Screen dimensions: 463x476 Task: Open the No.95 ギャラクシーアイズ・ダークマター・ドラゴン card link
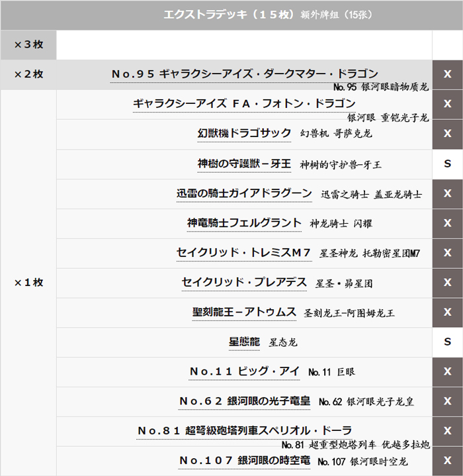pyautogui.click(x=244, y=73)
